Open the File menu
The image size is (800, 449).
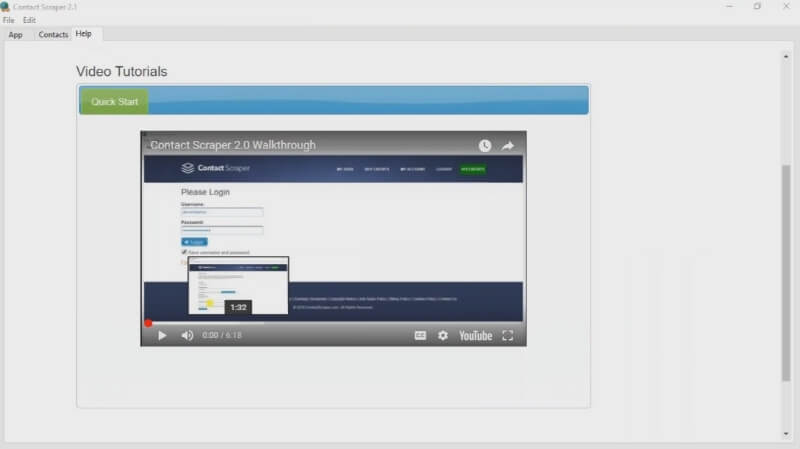9,20
